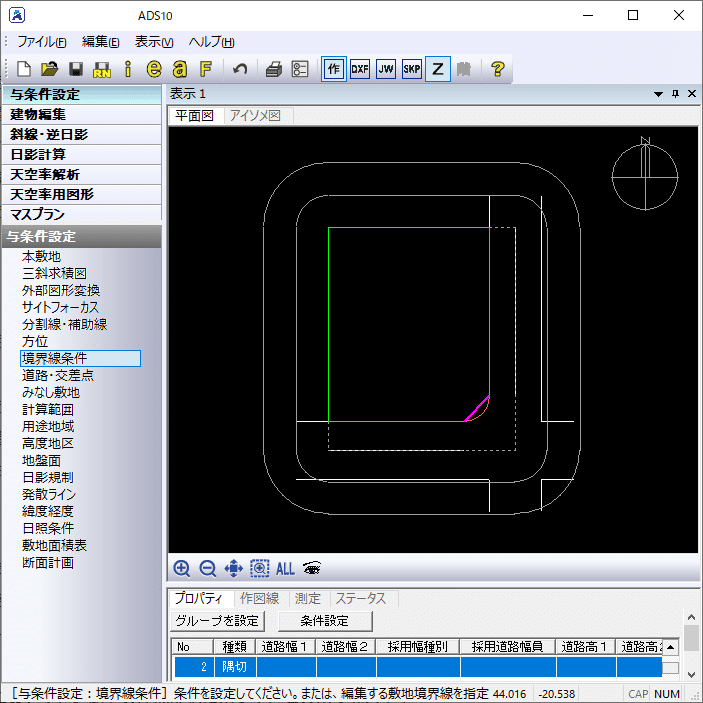Image resolution: width=703 pixels, height=703 pixels.
Task: Click the Print icon in toolbar
Action: coord(273,69)
